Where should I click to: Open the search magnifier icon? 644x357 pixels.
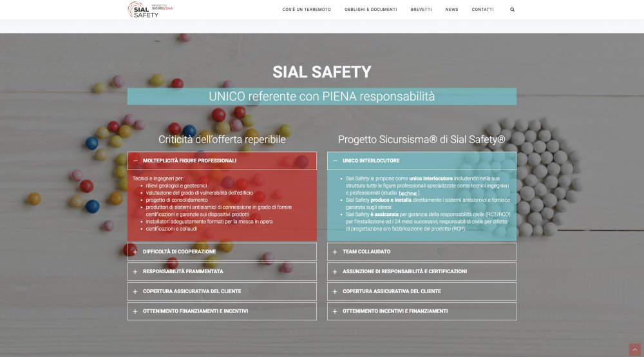[x=512, y=10]
